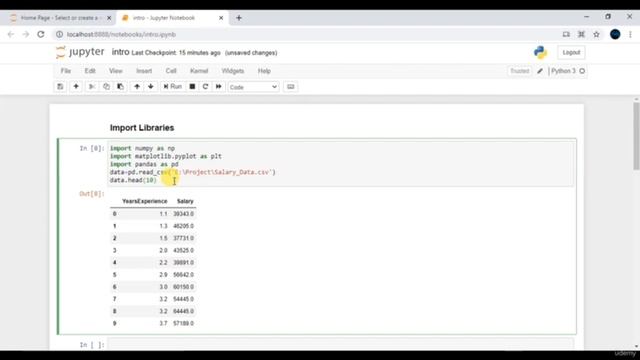This screenshot has width=640, height=360.
Task: Click the Python logo icon
Action: point(540,52)
